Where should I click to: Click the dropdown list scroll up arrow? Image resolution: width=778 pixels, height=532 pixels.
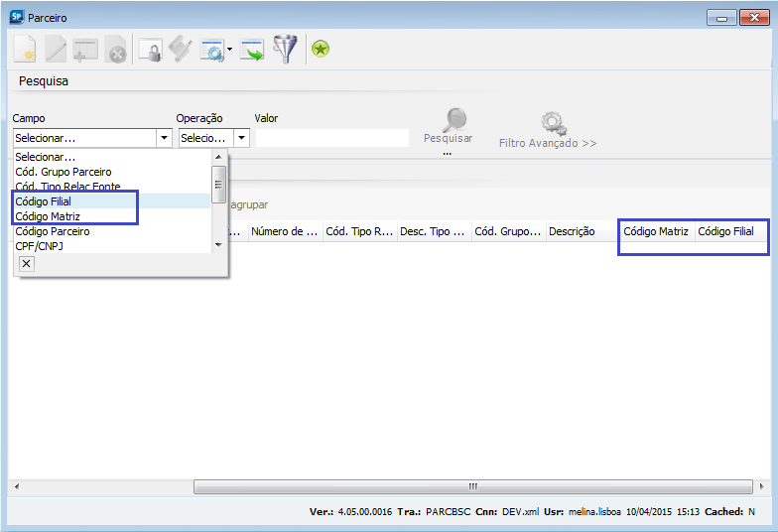[x=218, y=157]
